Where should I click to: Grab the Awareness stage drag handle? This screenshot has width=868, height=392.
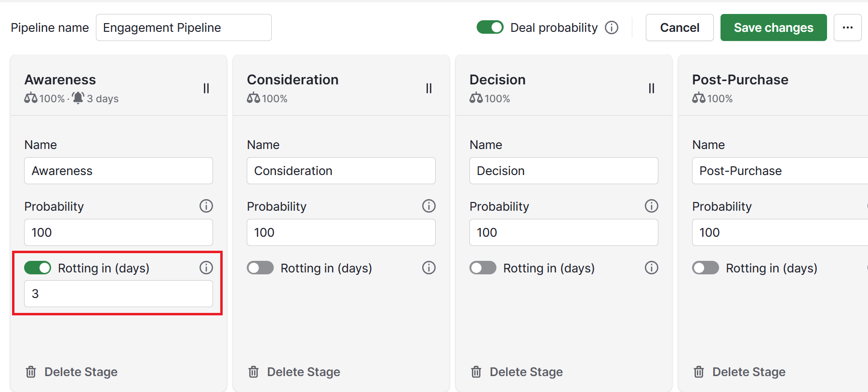tap(206, 88)
